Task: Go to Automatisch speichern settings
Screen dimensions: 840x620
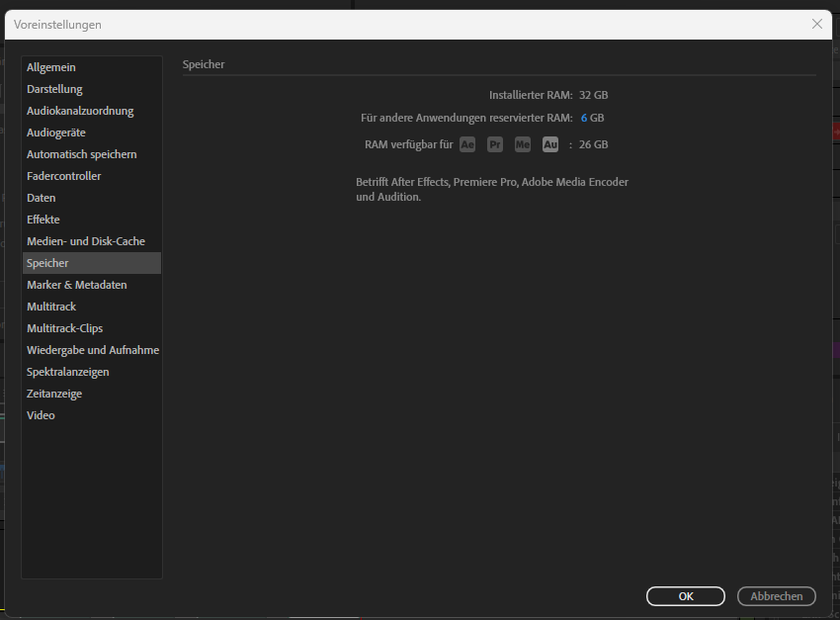Action: point(80,153)
